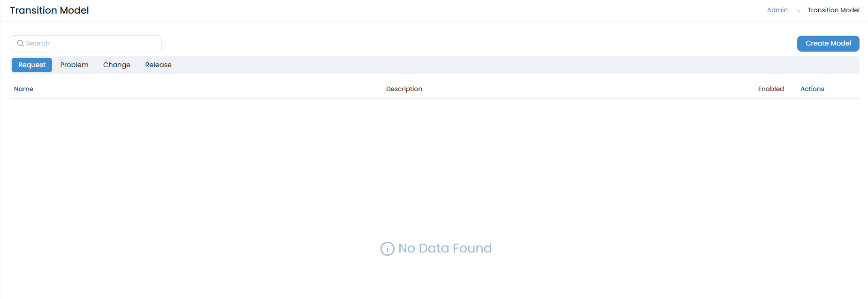Click the Actions column header
This screenshot has height=299, width=868.
[x=812, y=89]
